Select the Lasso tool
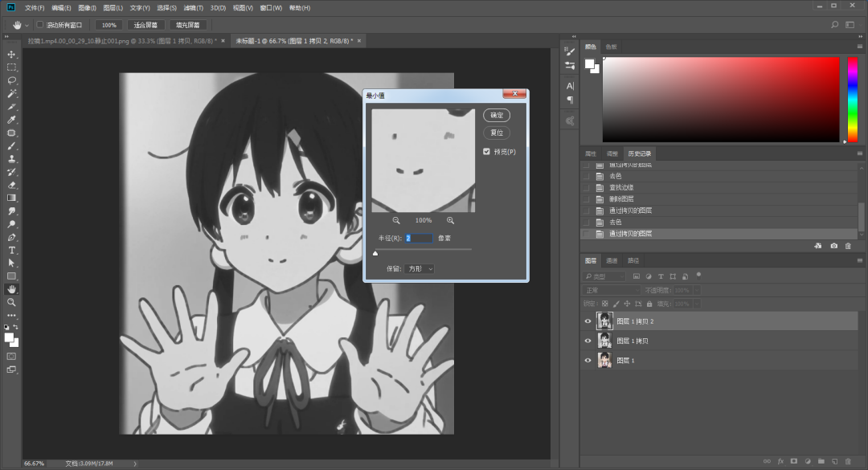868x470 pixels. (x=11, y=81)
